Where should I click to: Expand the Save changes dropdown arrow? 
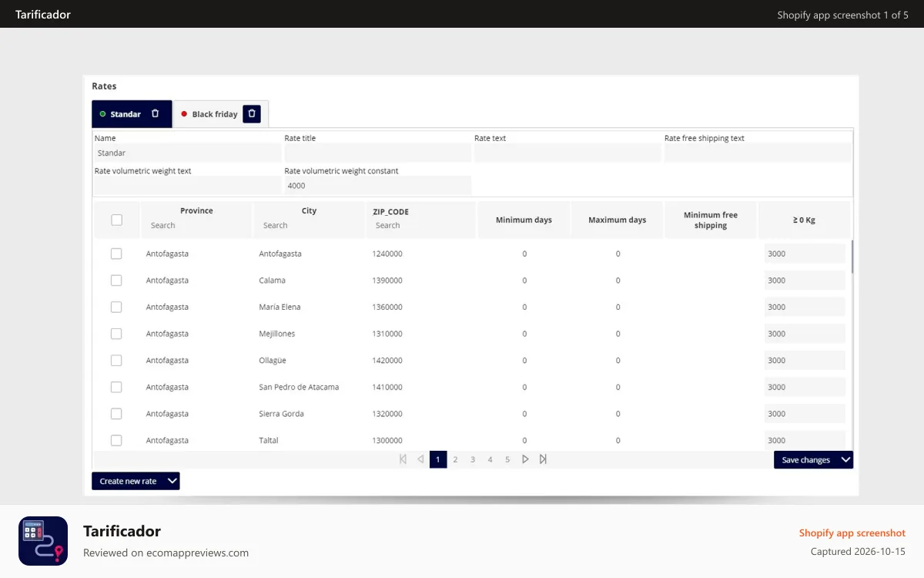pos(845,460)
